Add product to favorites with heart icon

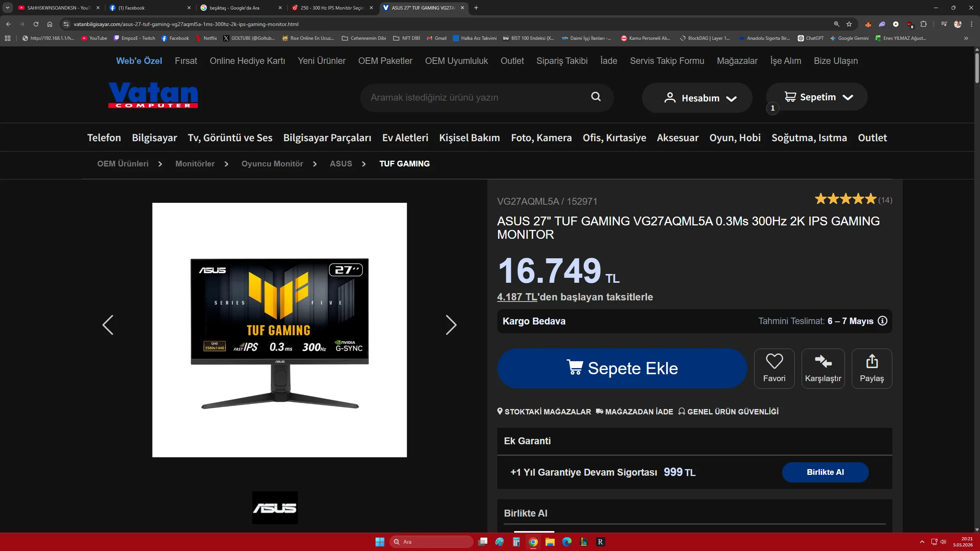(x=774, y=368)
